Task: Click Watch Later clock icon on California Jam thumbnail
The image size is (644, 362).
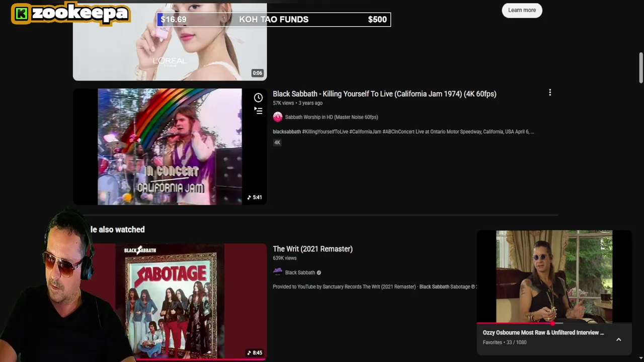Action: coord(258,98)
